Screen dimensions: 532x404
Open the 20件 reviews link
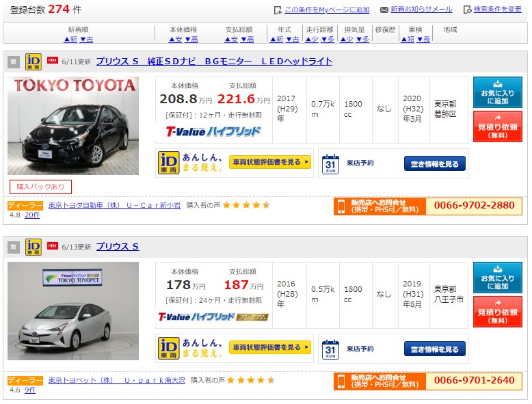pyautogui.click(x=32, y=215)
